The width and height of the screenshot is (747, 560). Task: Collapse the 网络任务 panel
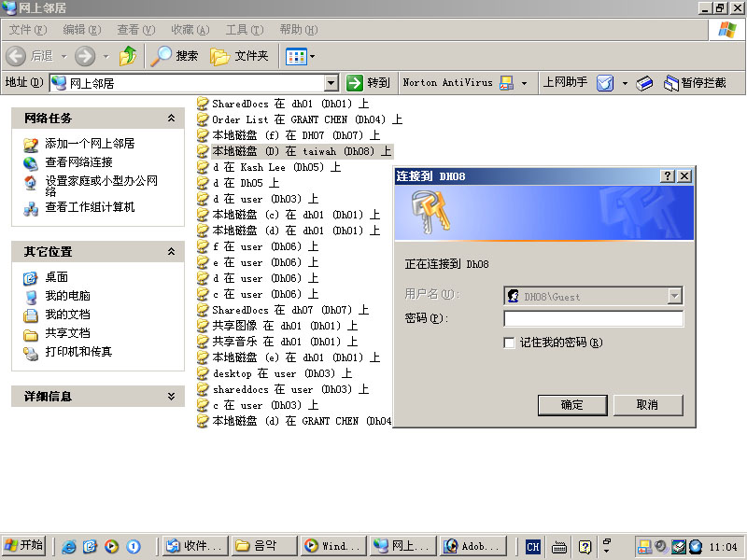click(171, 119)
